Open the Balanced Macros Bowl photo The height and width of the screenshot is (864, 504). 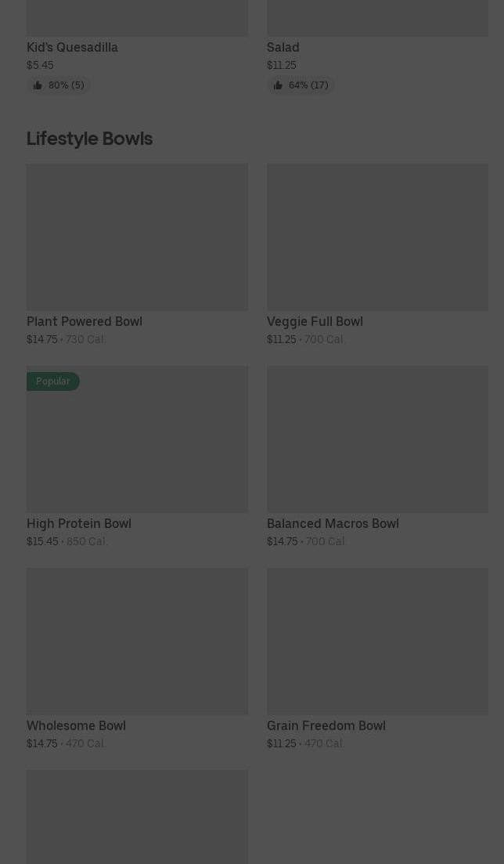coord(377,439)
